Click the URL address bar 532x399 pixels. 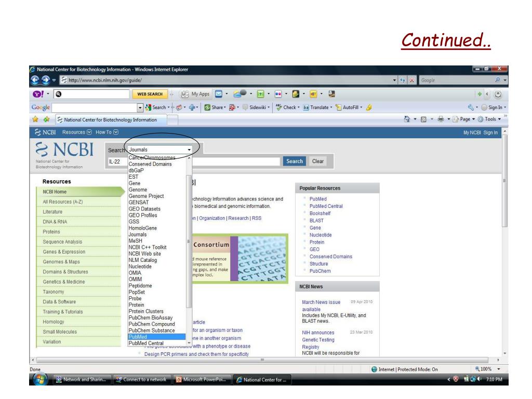[x=225, y=81]
